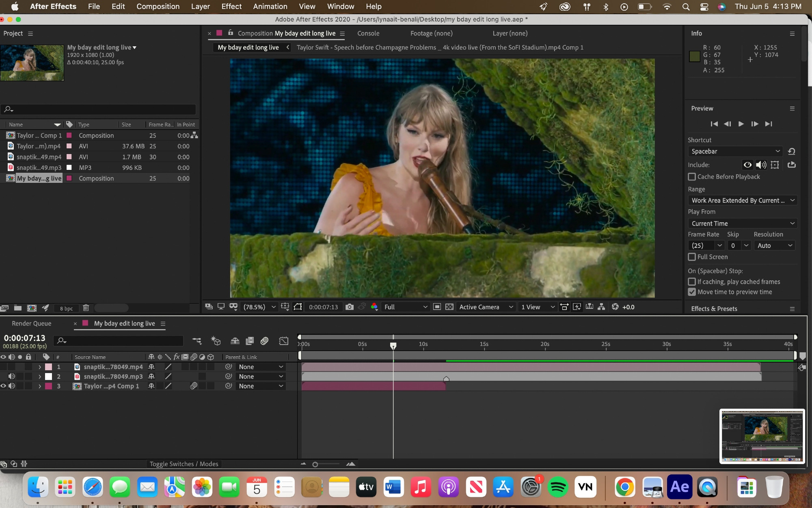The image size is (812, 508).
Task: Switch to the Render Queue tab
Action: pos(32,323)
